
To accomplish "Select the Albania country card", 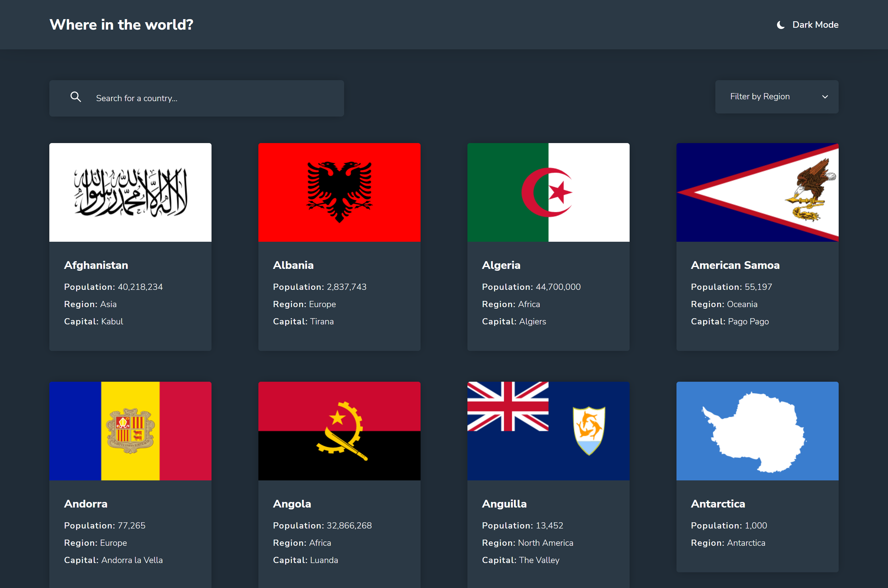I will [339, 247].
